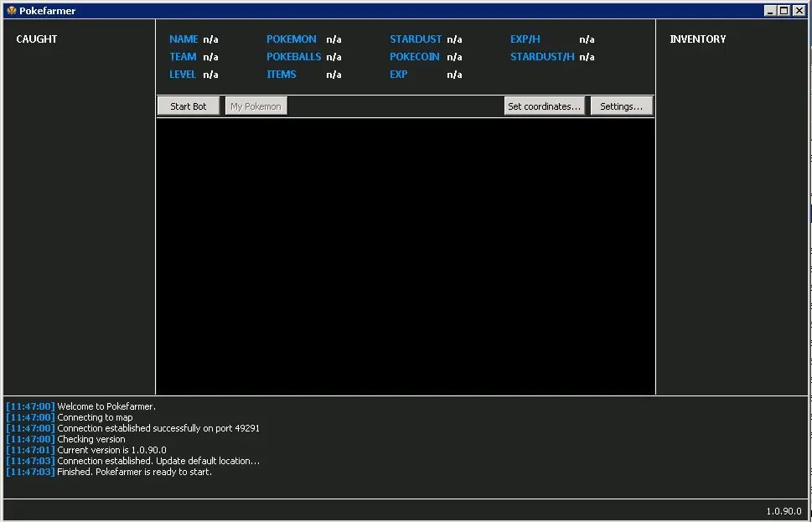Click the POKEBALLS stat label
The image size is (812, 522).
coord(293,57)
